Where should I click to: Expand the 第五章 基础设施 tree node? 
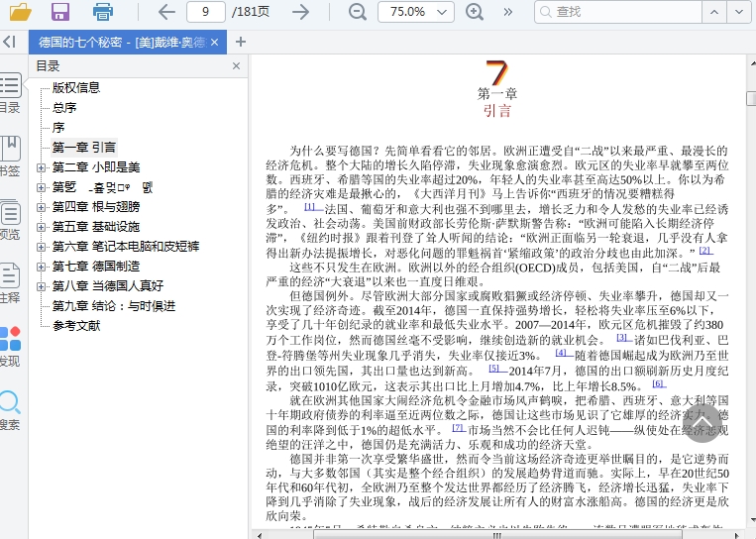pyautogui.click(x=42, y=227)
